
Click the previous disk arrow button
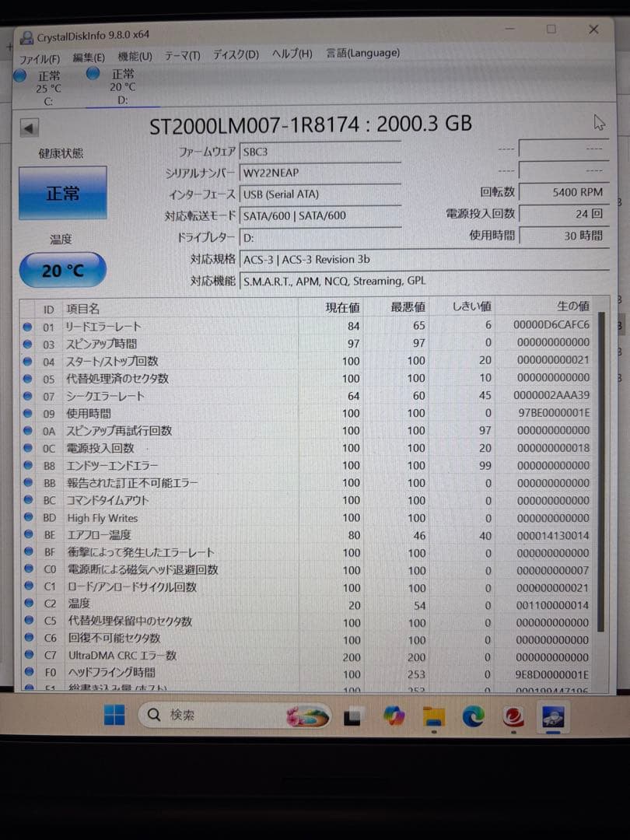click(x=29, y=128)
